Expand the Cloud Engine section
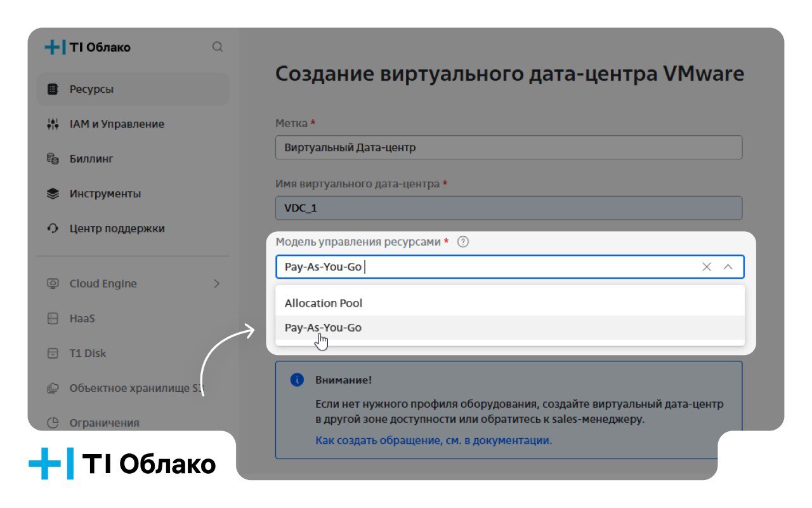812x508 pixels. click(x=218, y=283)
